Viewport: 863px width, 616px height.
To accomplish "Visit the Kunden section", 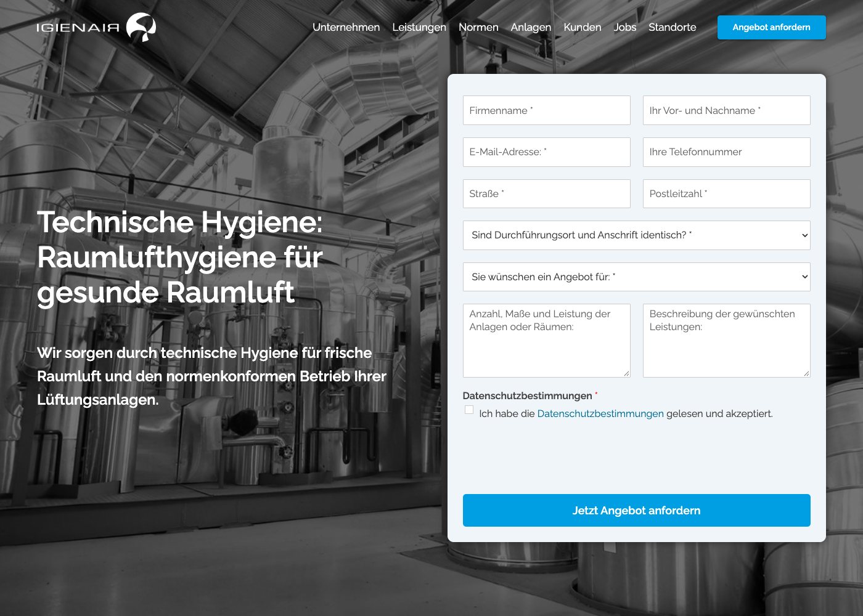I will [583, 27].
